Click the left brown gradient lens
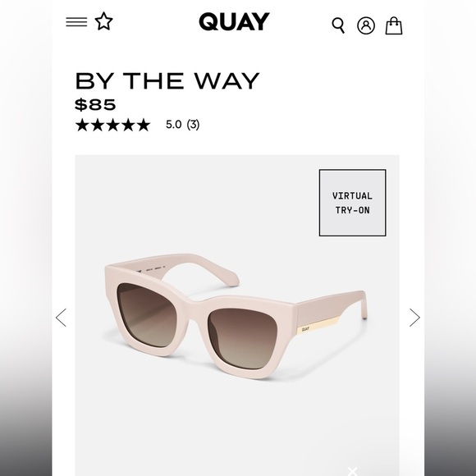 pyautogui.click(x=148, y=315)
